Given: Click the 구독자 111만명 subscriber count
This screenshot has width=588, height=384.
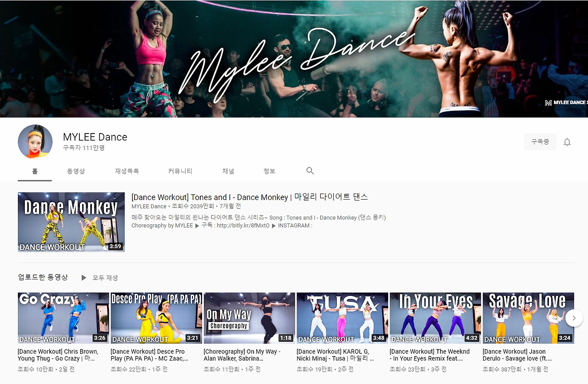Looking at the screenshot, I should coord(84,148).
